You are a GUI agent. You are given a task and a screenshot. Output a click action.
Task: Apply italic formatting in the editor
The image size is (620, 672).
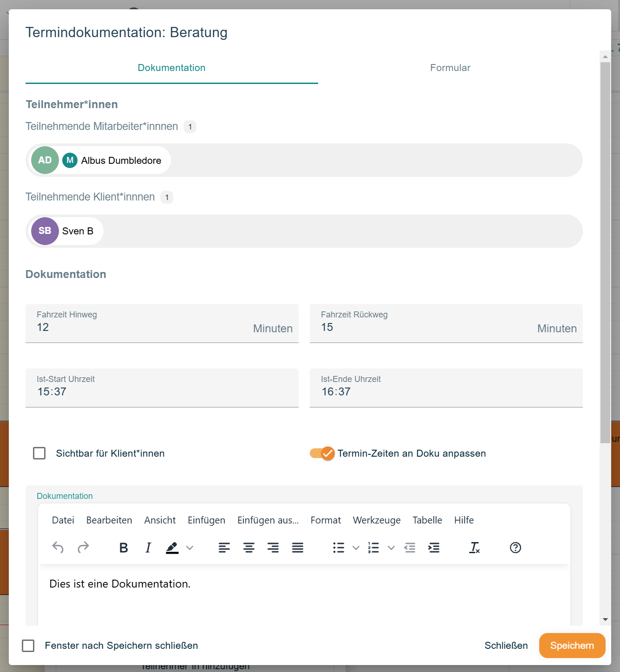pos(148,548)
